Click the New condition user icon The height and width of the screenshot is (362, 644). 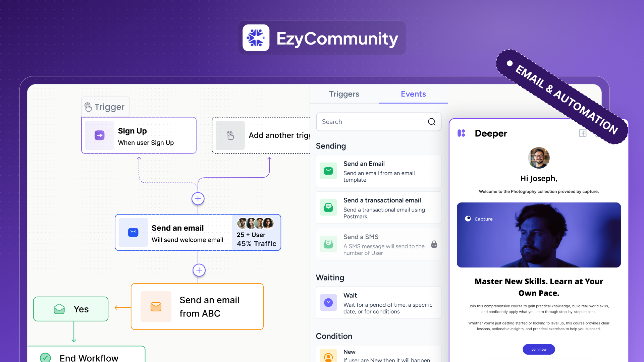[x=328, y=356]
